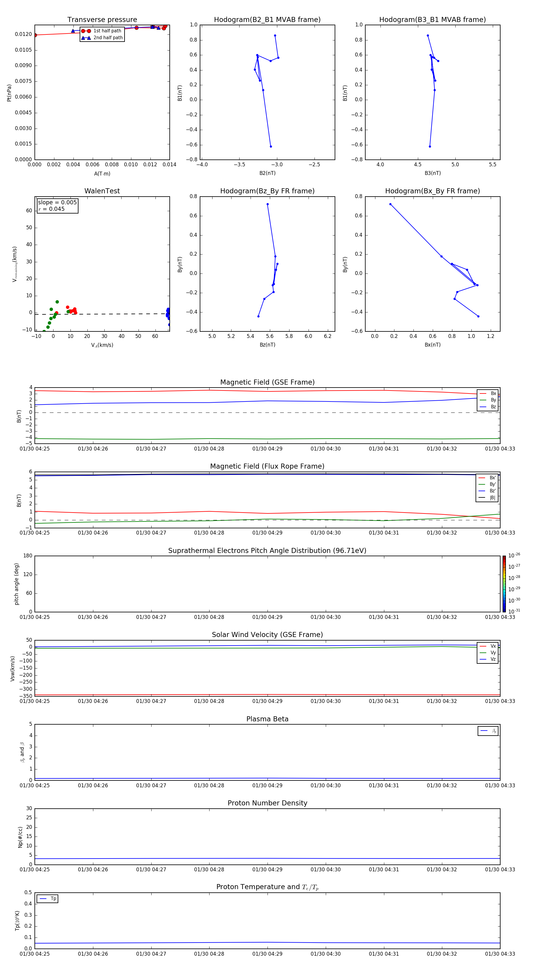Screen dimensions: 535x980
Task: Click the "Hodogram(Bx_By FR frame)" title
Action: (x=432, y=191)
